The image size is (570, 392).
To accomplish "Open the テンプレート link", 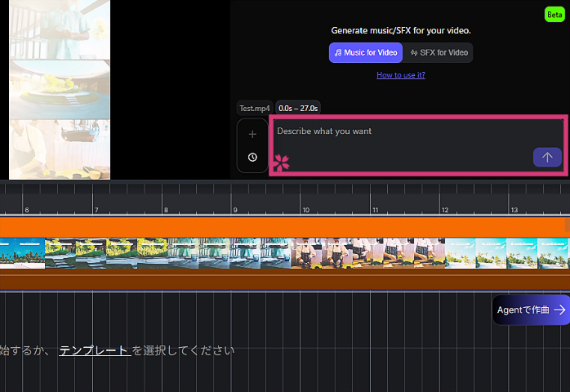I will coord(94,350).
